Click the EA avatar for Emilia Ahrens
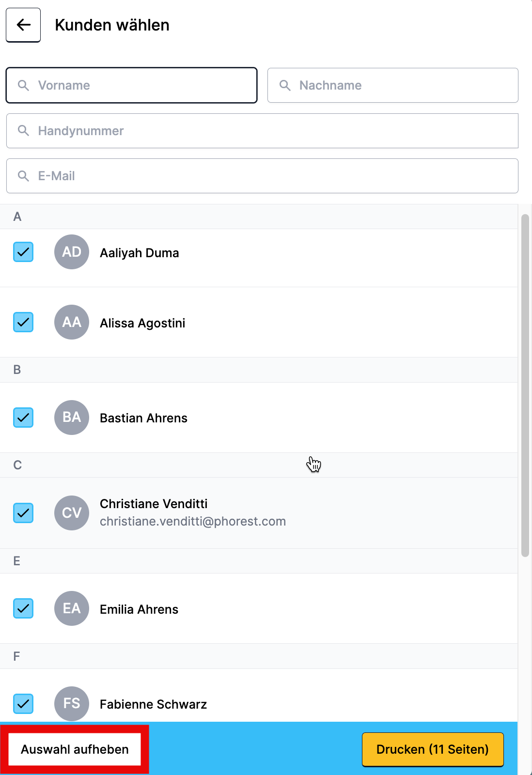 (72, 608)
